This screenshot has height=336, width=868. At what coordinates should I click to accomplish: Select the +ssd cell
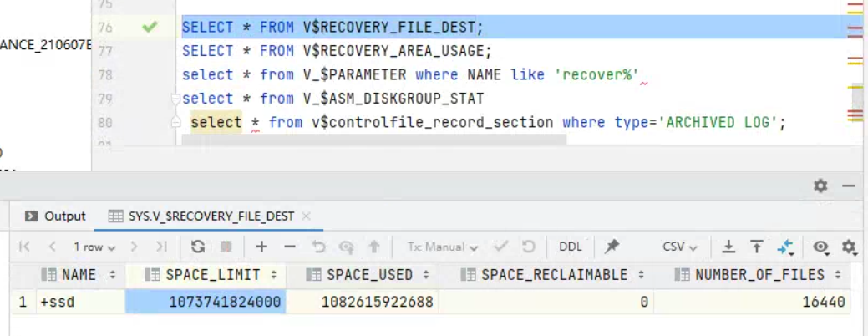click(81, 303)
